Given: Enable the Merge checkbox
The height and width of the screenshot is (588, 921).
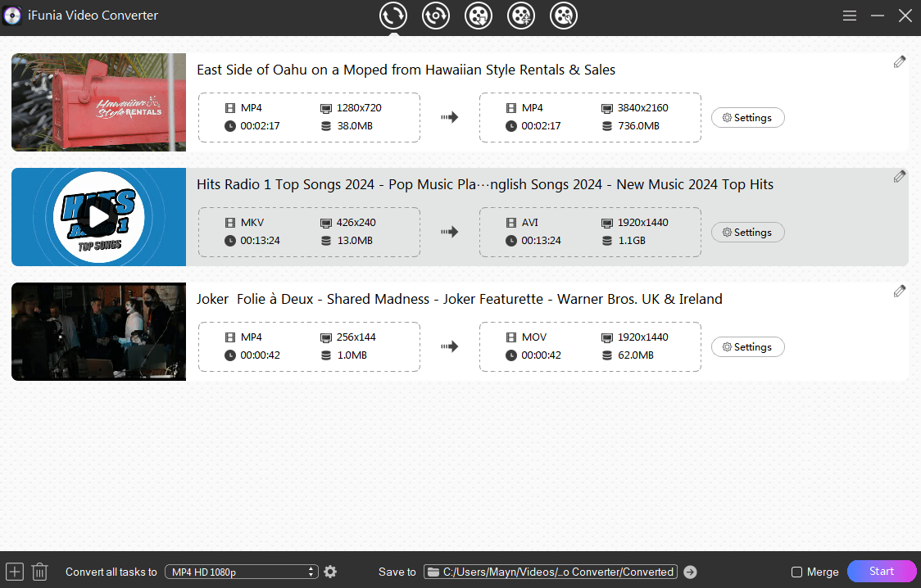Looking at the screenshot, I should (x=796, y=572).
